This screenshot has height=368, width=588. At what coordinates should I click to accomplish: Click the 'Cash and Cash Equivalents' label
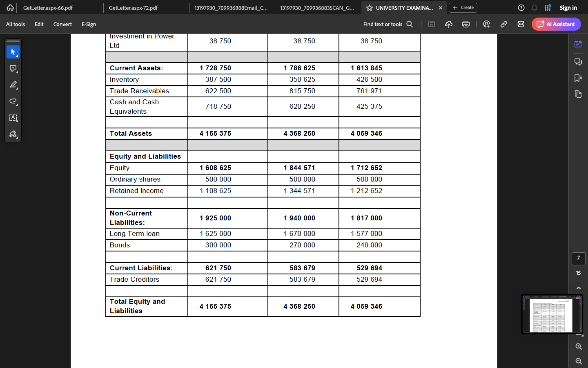point(134,107)
